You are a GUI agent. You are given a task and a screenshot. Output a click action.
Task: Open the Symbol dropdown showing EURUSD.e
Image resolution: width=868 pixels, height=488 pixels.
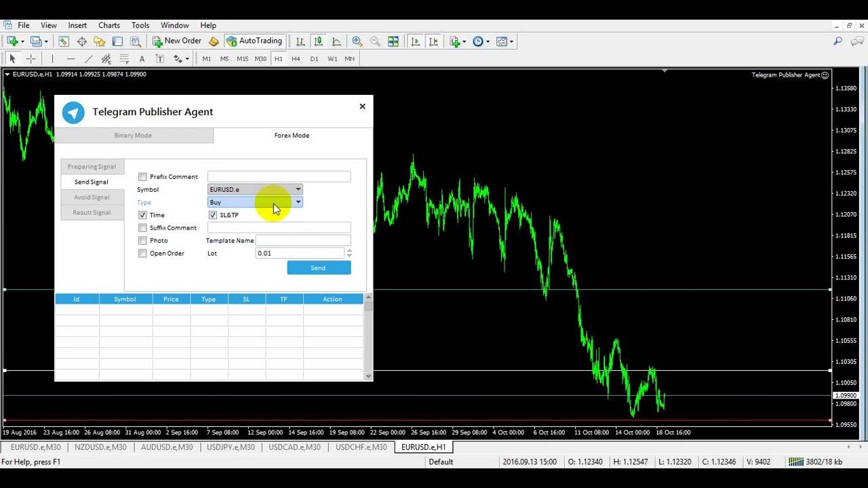(x=255, y=190)
